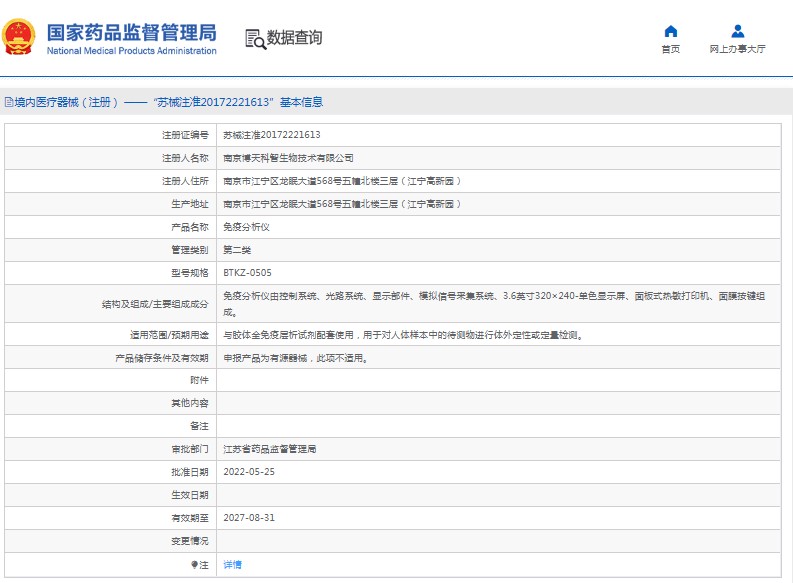Click the 首页 label text
Image resolution: width=793 pixels, height=583 pixels.
(x=671, y=49)
